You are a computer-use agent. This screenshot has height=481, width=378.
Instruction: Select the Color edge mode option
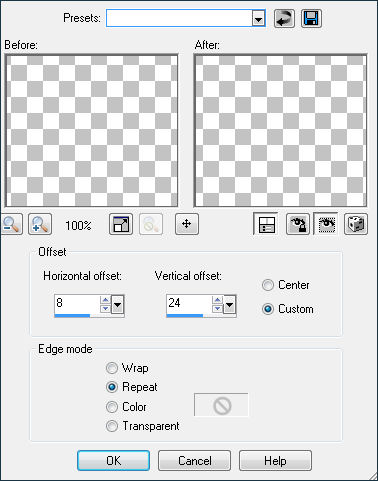[112, 407]
